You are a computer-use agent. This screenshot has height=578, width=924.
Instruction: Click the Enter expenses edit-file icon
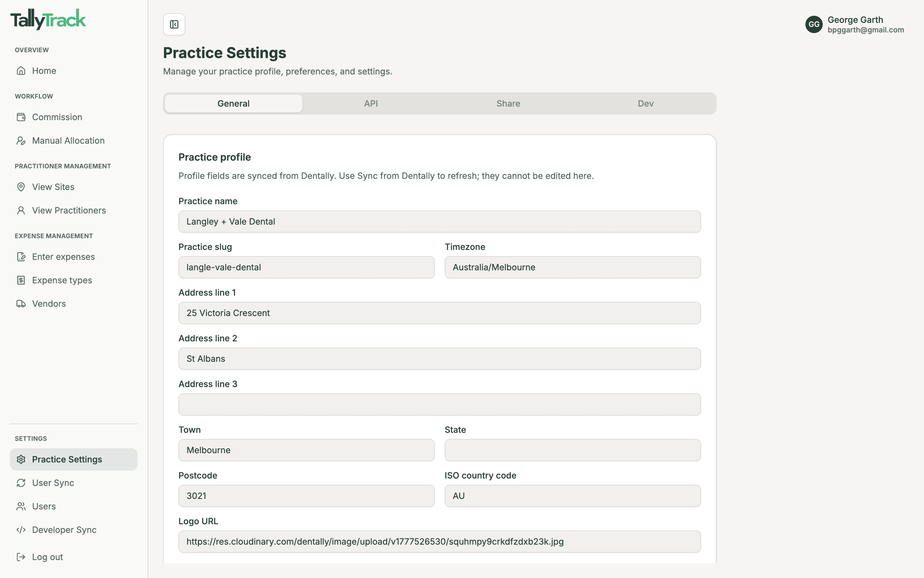point(21,257)
